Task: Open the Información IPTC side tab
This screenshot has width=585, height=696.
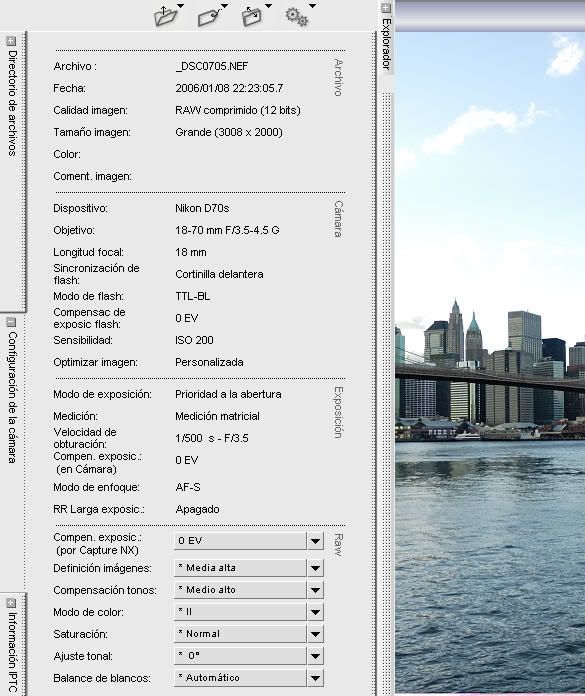Action: point(12,652)
